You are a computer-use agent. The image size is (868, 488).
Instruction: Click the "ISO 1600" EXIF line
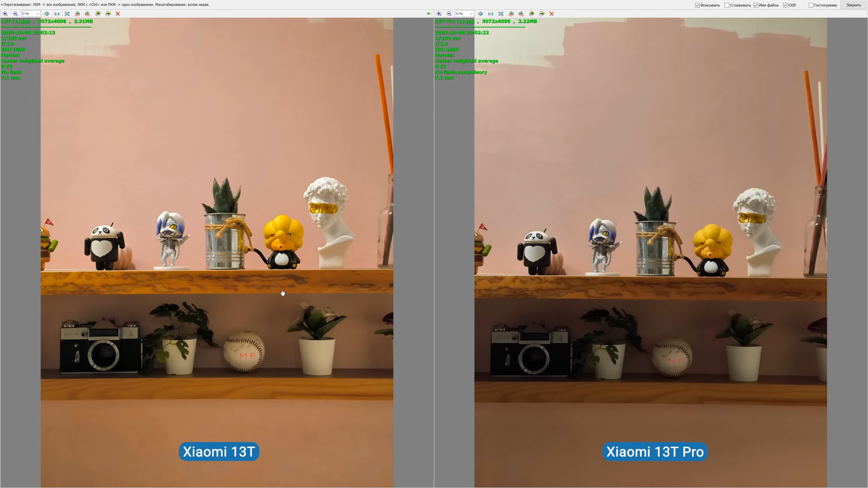click(x=13, y=49)
